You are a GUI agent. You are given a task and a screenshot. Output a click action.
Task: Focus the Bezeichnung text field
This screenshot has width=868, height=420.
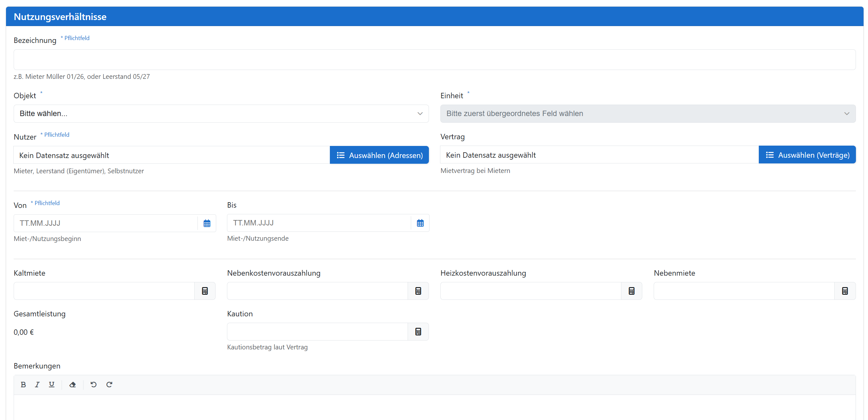coord(434,60)
